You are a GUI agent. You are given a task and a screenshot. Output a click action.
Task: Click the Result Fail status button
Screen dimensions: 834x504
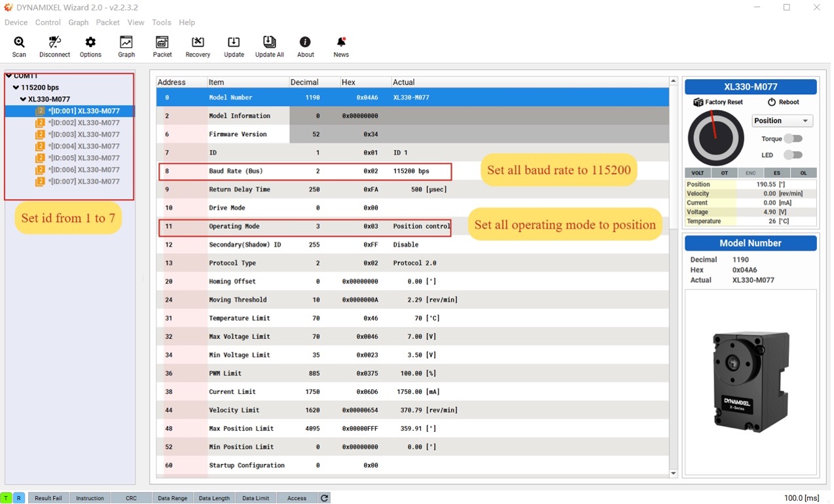(48, 498)
